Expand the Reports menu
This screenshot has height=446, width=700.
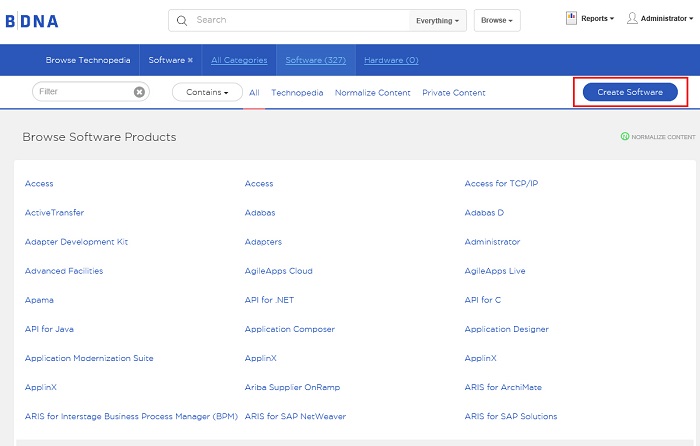pos(597,18)
